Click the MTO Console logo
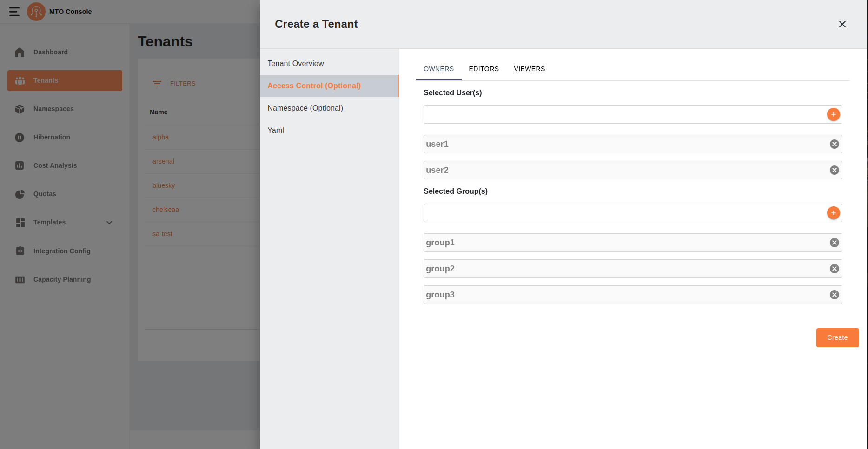 click(x=36, y=12)
